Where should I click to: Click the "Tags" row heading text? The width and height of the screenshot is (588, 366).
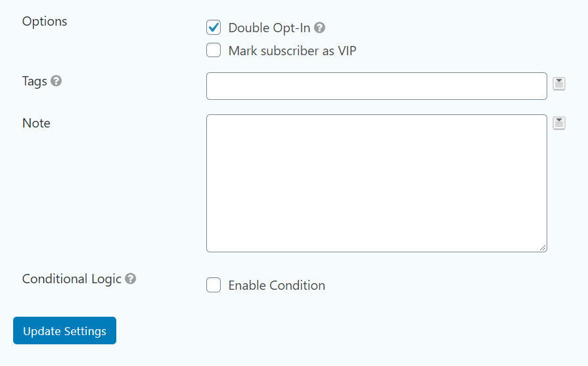(x=35, y=81)
